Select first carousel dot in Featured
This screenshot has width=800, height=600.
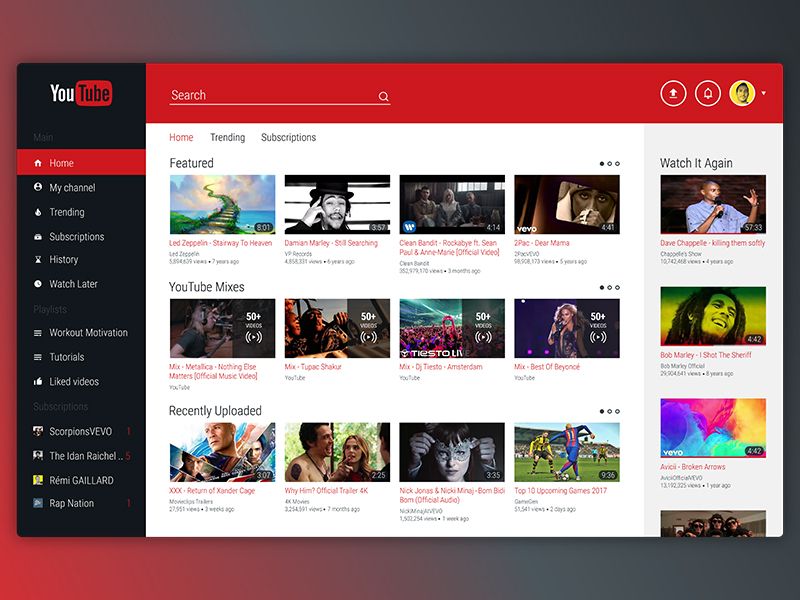click(x=602, y=163)
